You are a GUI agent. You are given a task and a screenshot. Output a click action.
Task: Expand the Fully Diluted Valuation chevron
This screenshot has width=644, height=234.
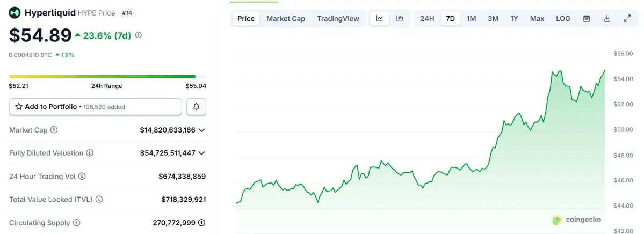pyautogui.click(x=201, y=153)
